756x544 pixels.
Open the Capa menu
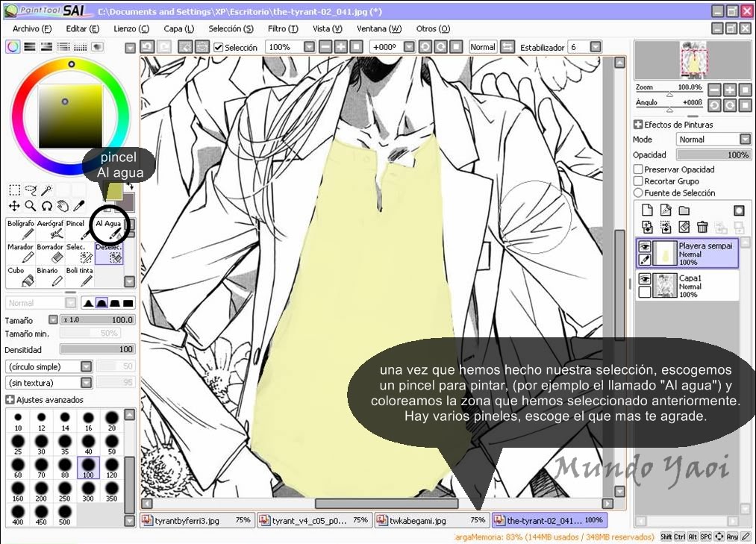click(x=178, y=29)
